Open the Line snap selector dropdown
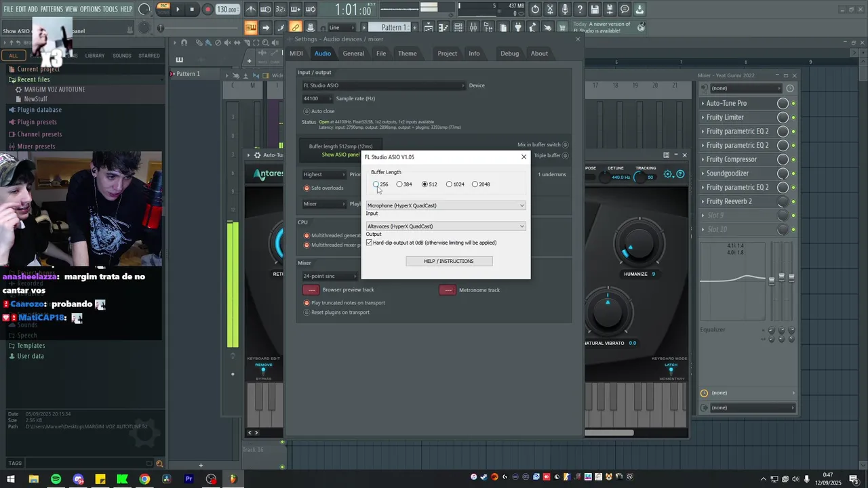Screen dimensions: 868x488 pyautogui.click(x=342, y=28)
